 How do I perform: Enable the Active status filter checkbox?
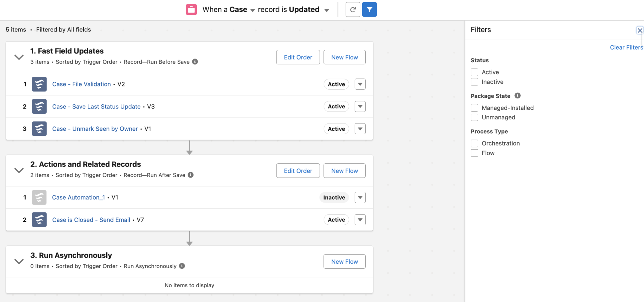click(x=475, y=72)
